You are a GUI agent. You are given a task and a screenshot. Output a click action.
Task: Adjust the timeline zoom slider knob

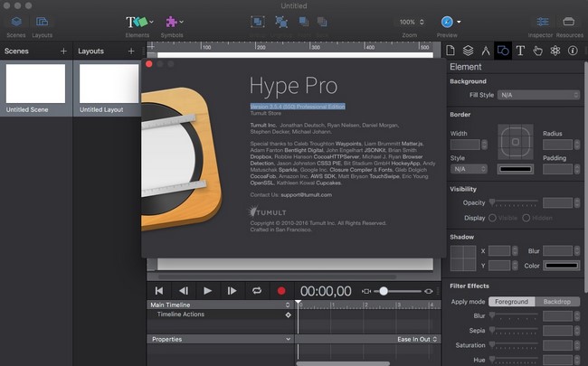pyautogui.click(x=384, y=291)
